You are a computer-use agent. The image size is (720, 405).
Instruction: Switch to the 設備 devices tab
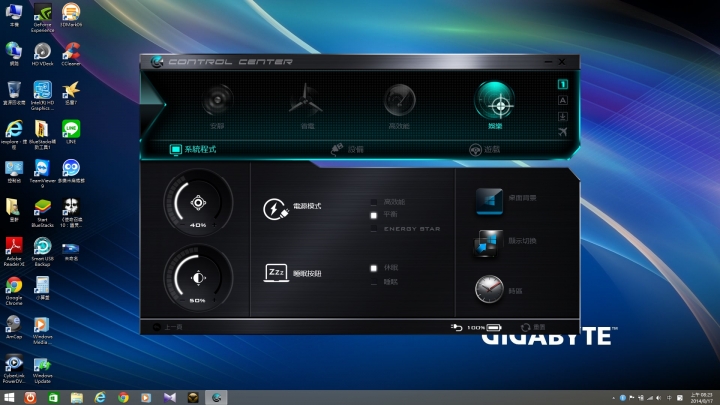tap(348, 149)
